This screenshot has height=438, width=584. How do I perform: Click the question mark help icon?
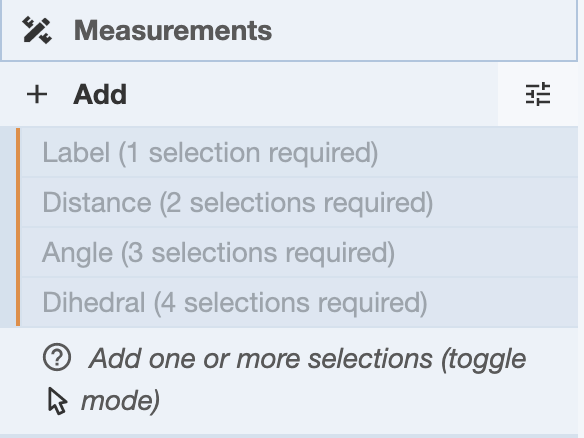pos(57,358)
